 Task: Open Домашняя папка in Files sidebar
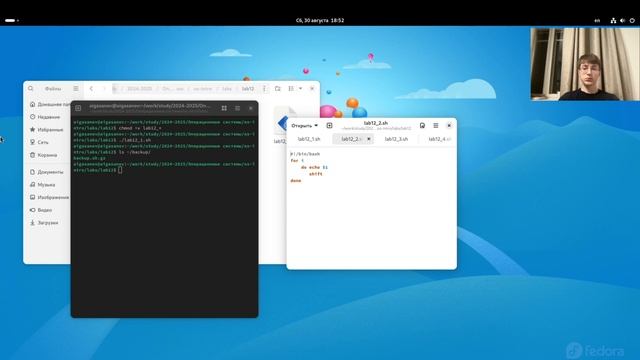[x=49, y=104]
